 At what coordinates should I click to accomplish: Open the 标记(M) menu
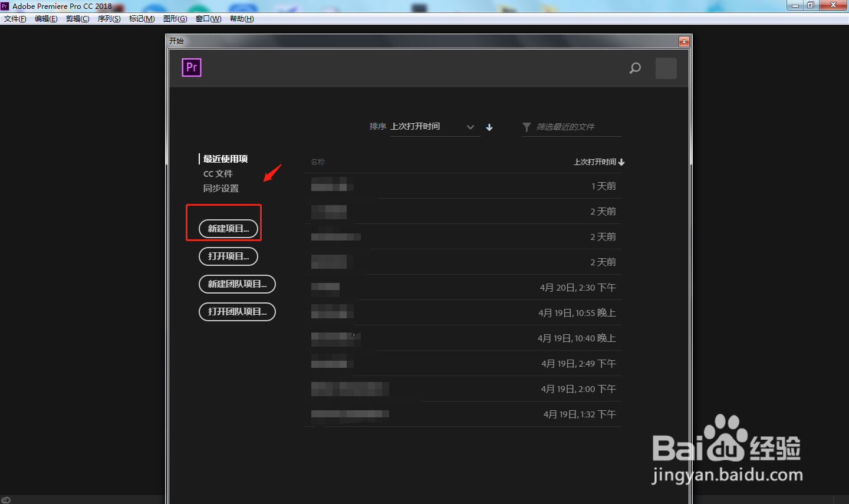point(141,19)
